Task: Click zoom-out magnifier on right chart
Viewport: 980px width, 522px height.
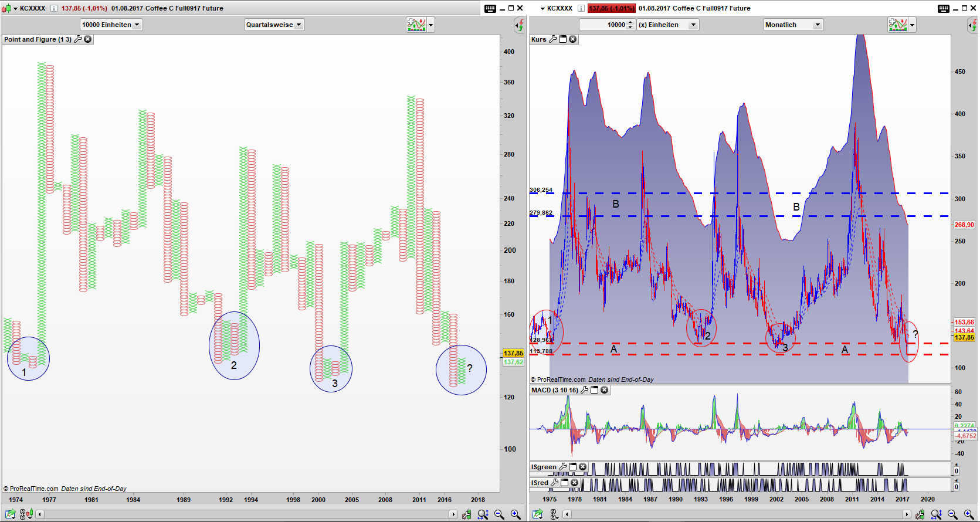Action: [952, 514]
